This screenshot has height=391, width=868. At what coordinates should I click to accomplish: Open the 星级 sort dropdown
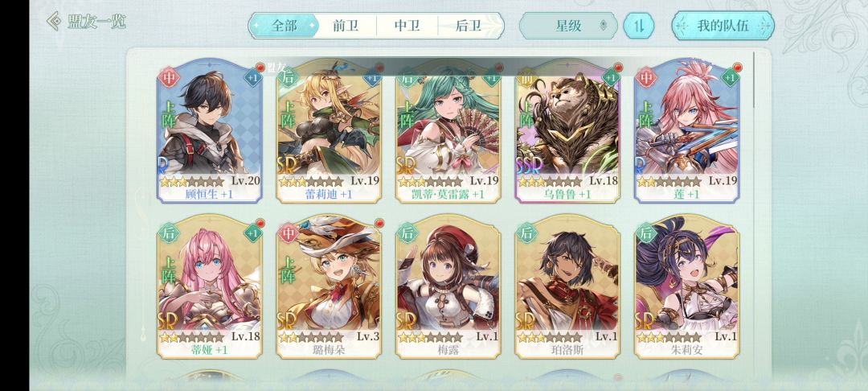[568, 26]
